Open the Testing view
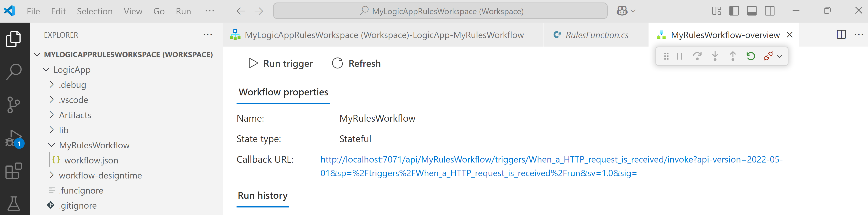This screenshot has height=215, width=868. [13, 203]
